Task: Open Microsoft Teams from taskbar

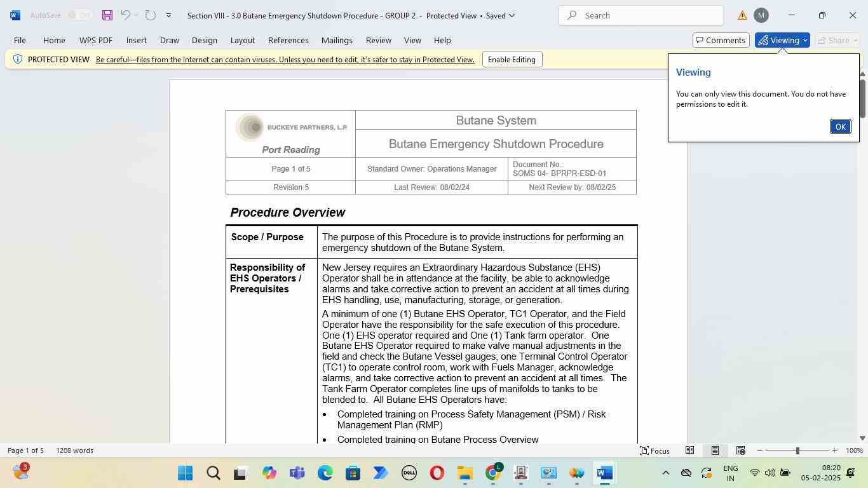Action: (297, 473)
